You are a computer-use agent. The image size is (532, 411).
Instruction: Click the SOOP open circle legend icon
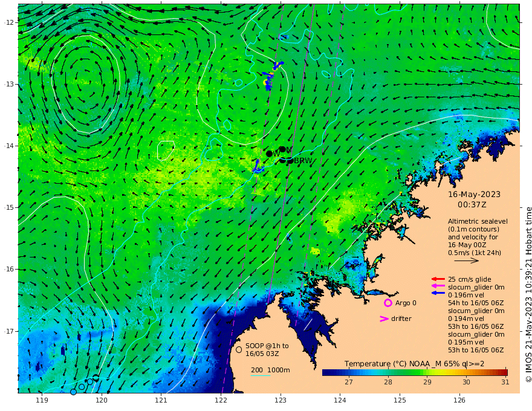tap(239, 349)
